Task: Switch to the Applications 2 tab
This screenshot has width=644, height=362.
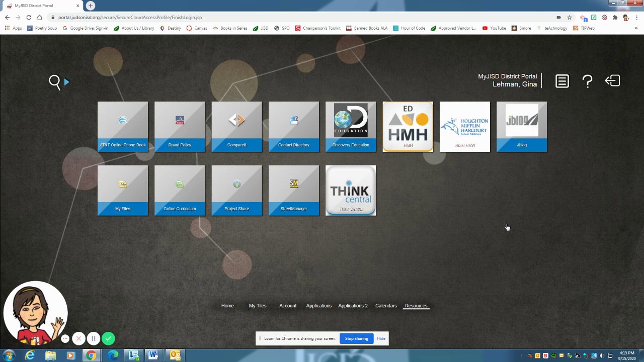Action: [x=353, y=306]
